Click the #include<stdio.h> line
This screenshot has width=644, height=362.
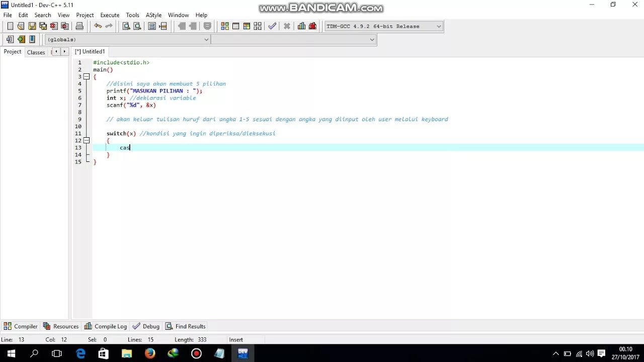coord(121,63)
